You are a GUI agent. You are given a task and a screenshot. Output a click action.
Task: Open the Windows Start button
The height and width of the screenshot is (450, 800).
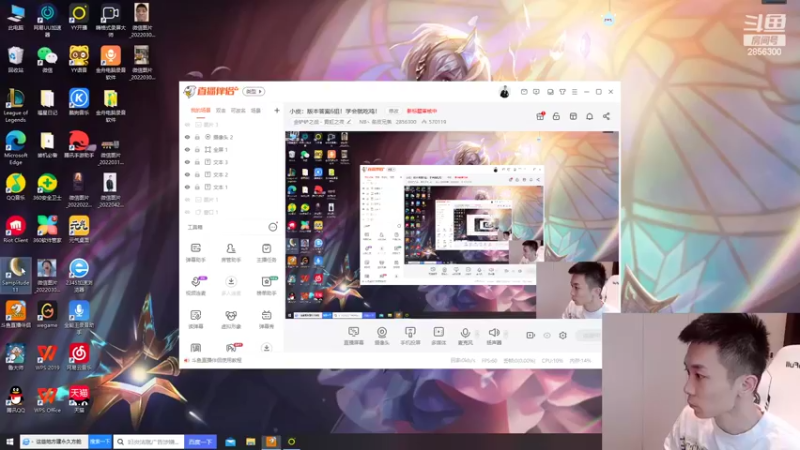(x=9, y=442)
